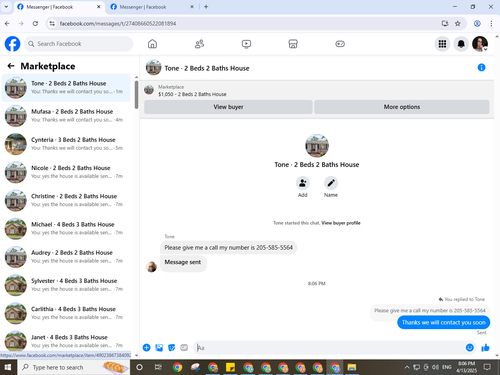
Task: Open Mufasa's 2 Beds 2 Baths House chat
Action: (x=66, y=116)
